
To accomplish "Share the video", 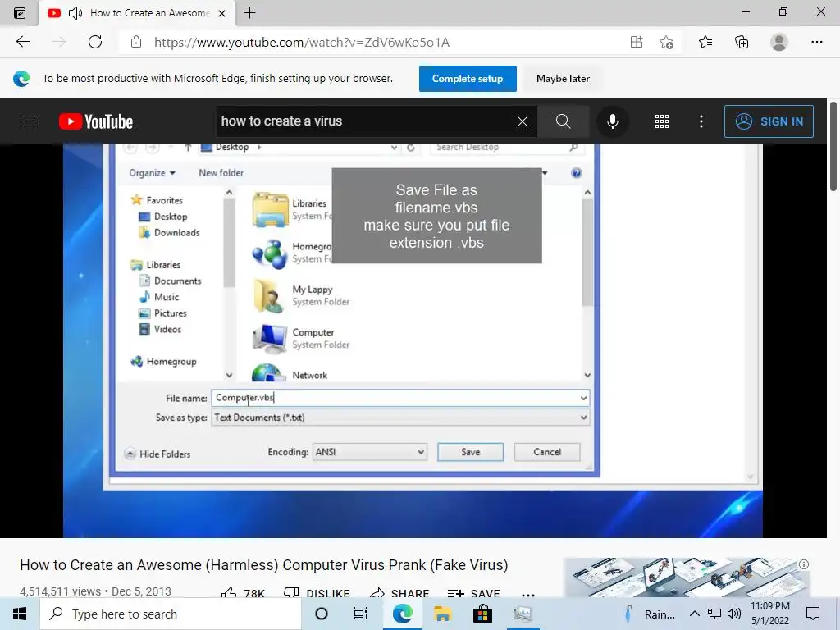I will tap(399, 593).
